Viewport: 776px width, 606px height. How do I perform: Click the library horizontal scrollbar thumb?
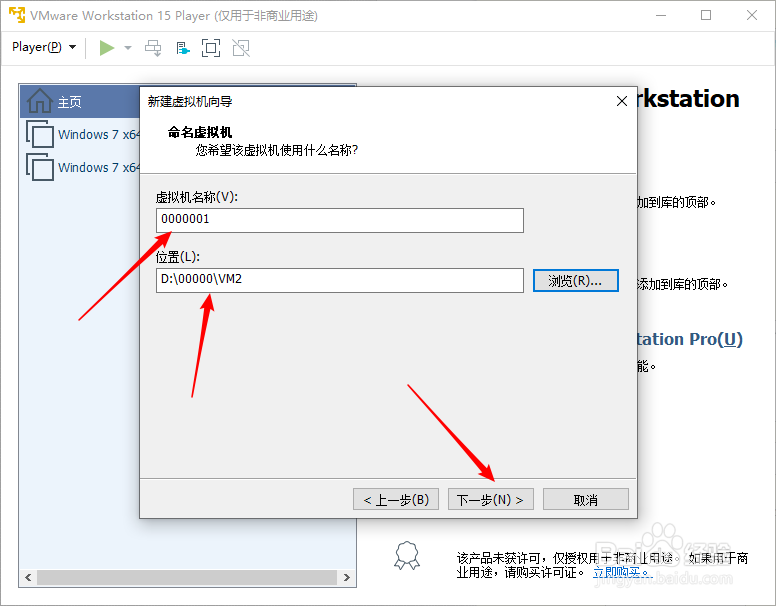187,577
